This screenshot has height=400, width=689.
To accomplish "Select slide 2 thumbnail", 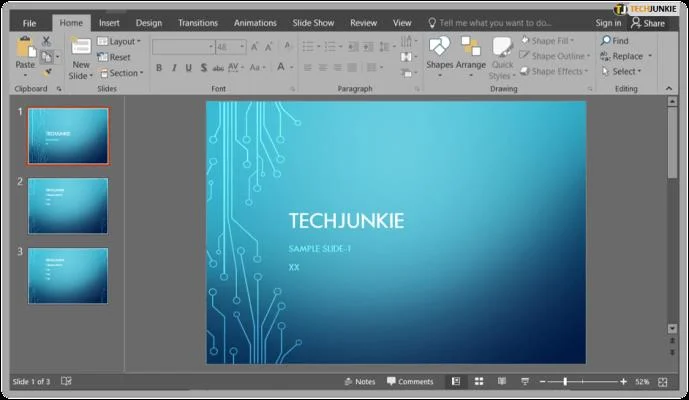I will 68,206.
